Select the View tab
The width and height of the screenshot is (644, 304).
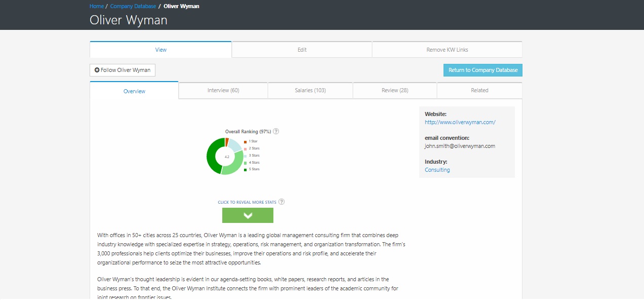[x=160, y=50]
